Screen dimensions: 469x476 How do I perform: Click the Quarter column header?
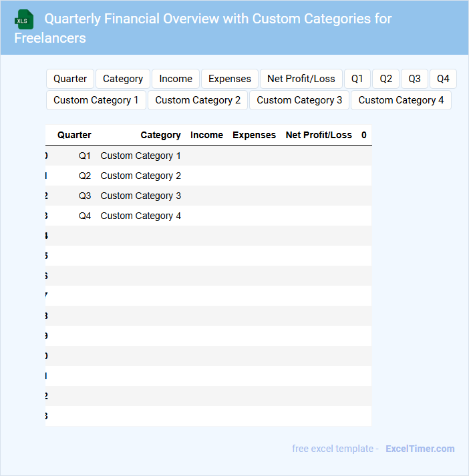74,135
